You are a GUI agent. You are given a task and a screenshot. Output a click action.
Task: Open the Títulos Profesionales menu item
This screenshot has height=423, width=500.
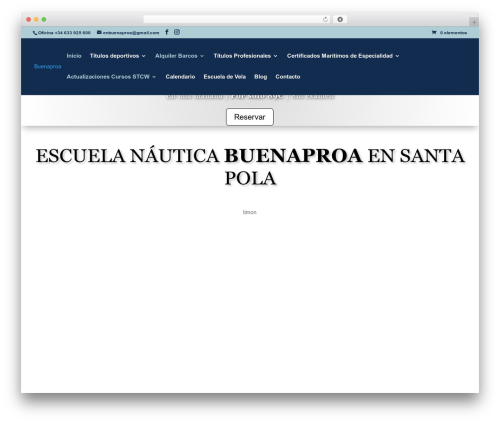click(x=242, y=56)
